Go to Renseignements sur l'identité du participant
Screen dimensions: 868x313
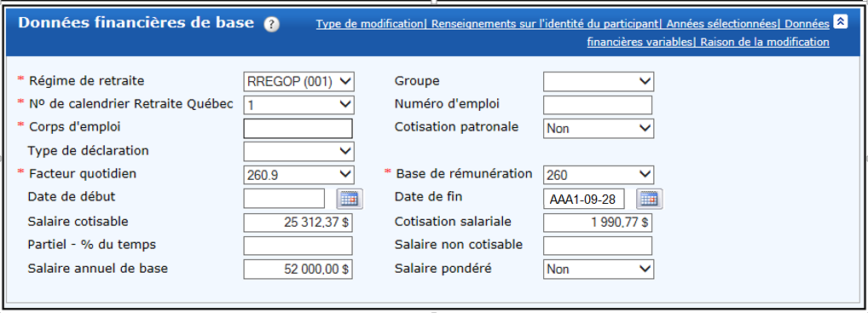[x=545, y=24]
